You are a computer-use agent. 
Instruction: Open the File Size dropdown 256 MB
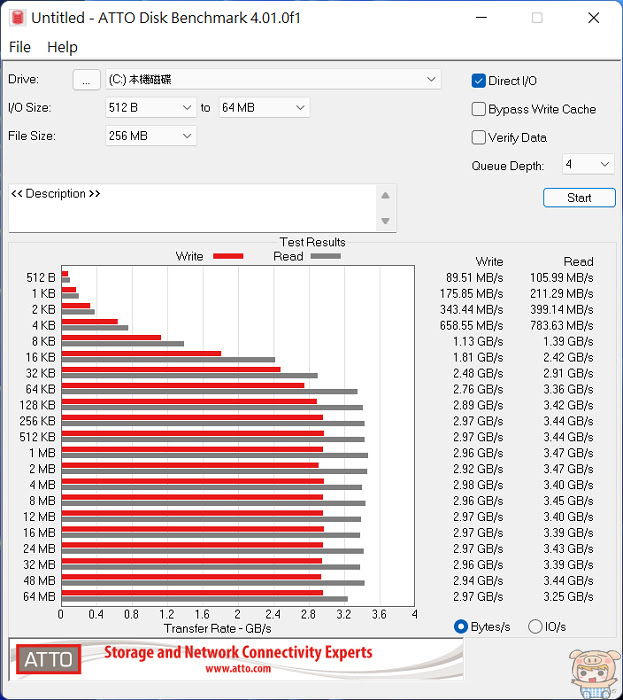pyautogui.click(x=151, y=136)
